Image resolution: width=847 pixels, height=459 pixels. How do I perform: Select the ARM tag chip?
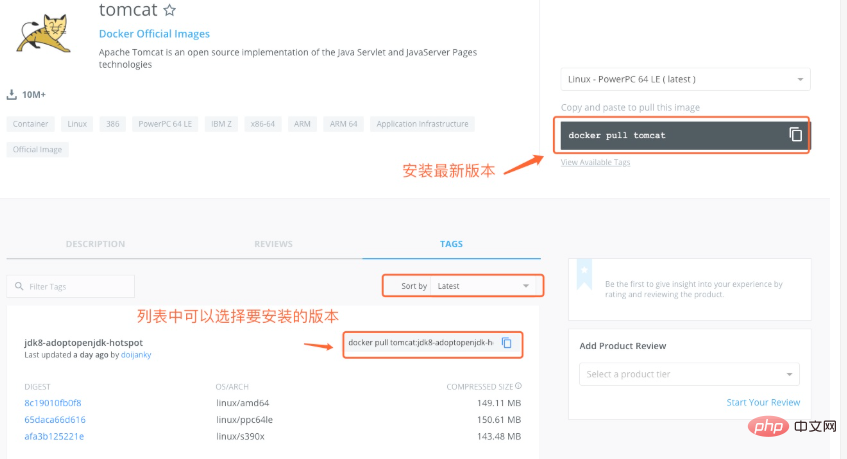pos(302,124)
